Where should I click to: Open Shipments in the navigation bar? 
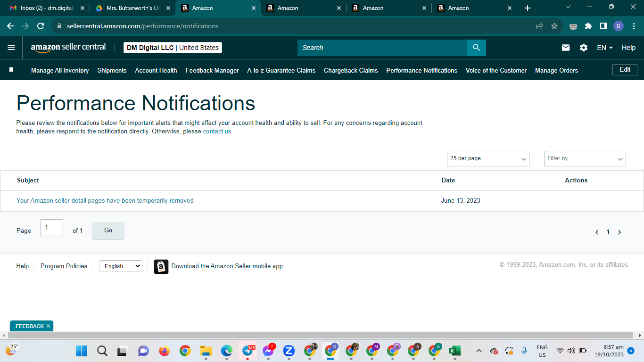point(112,70)
